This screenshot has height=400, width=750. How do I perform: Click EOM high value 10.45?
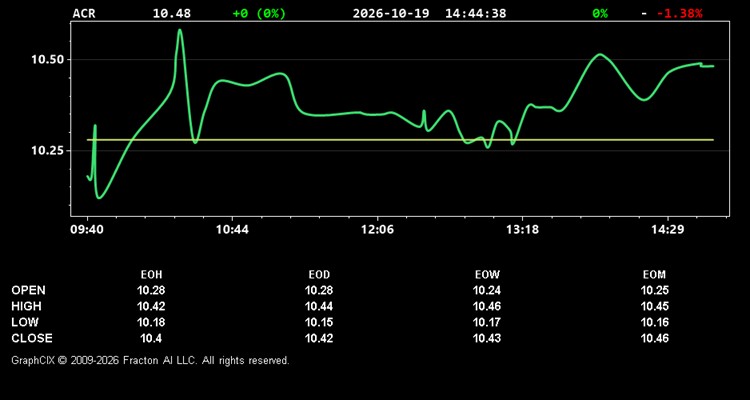[654, 306]
